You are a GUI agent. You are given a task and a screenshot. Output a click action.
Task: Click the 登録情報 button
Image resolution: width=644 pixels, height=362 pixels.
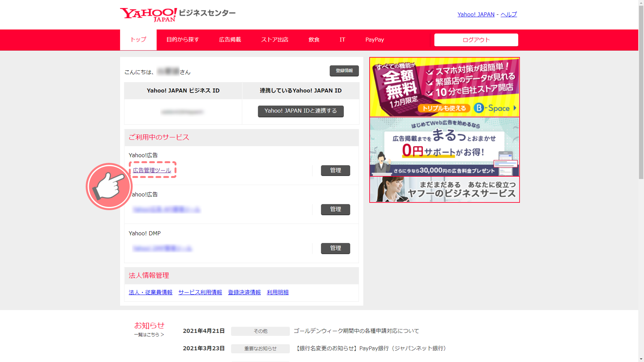(344, 71)
